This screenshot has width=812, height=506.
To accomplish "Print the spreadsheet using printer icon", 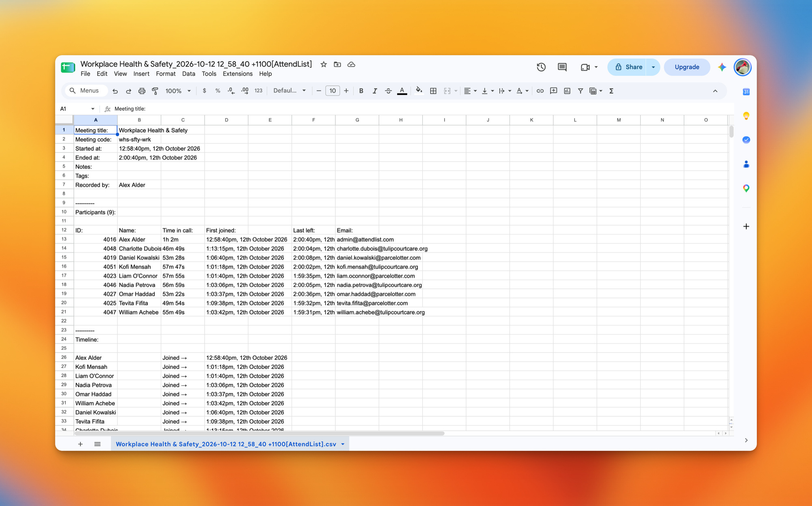I will [x=142, y=91].
